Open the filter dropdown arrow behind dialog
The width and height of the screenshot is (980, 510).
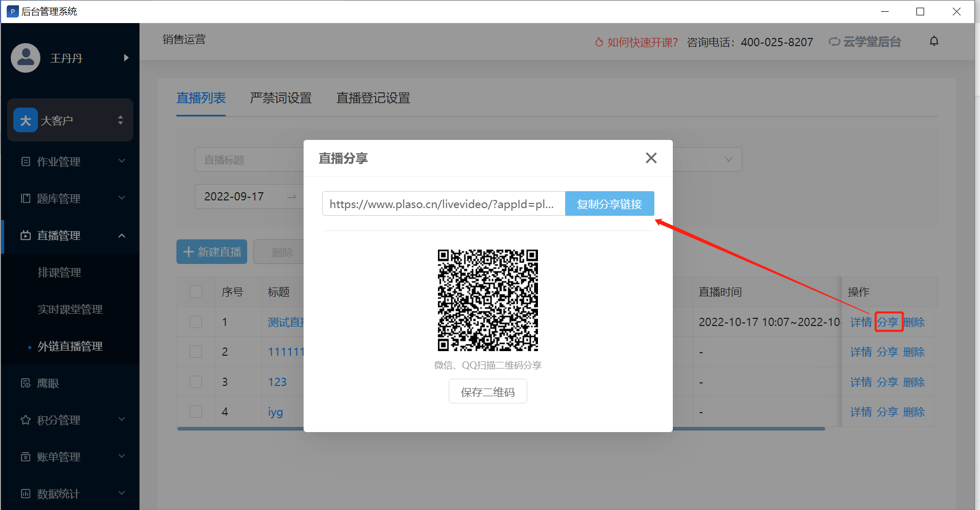tap(728, 159)
